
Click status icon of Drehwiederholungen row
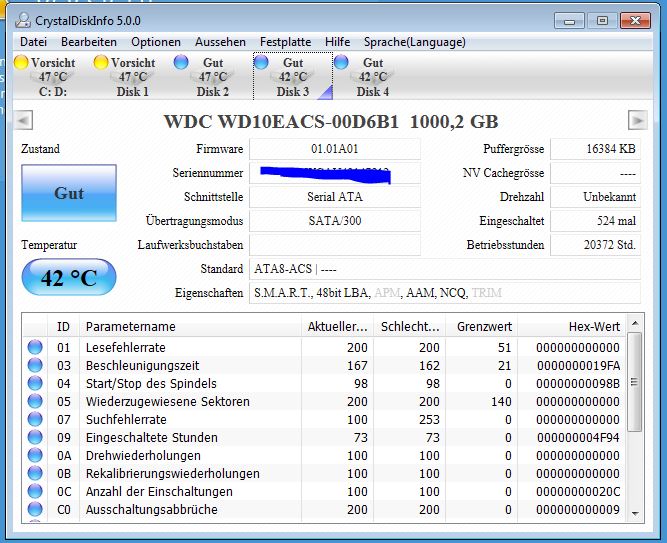(35, 455)
